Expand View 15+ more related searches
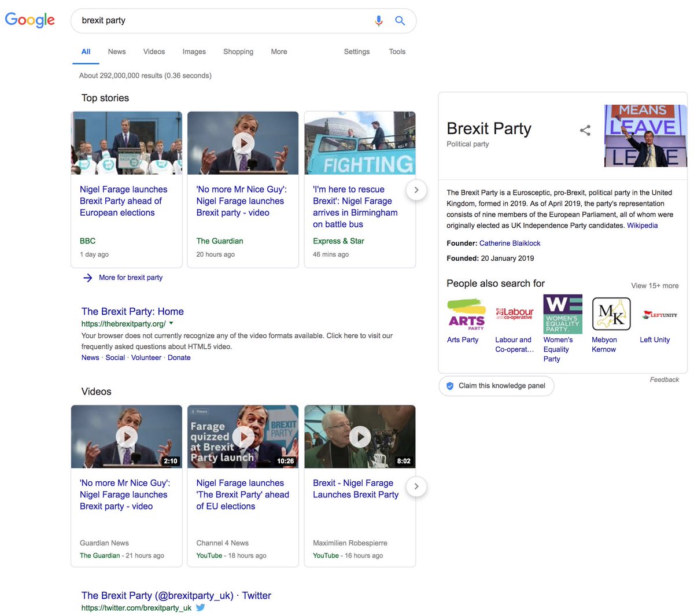694x616 pixels. pyautogui.click(x=655, y=286)
